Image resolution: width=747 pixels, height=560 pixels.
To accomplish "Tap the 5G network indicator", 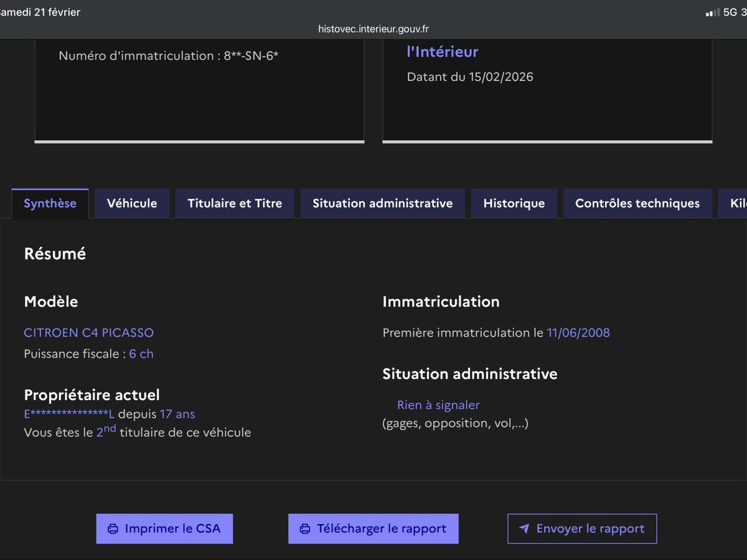I will (730, 12).
